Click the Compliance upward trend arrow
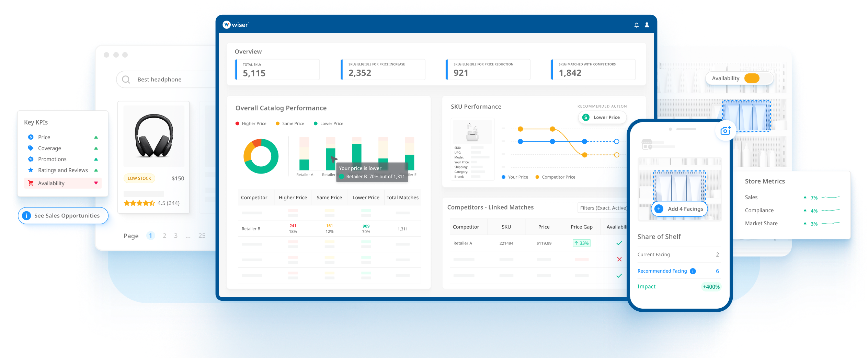The height and width of the screenshot is (358, 868). [805, 210]
